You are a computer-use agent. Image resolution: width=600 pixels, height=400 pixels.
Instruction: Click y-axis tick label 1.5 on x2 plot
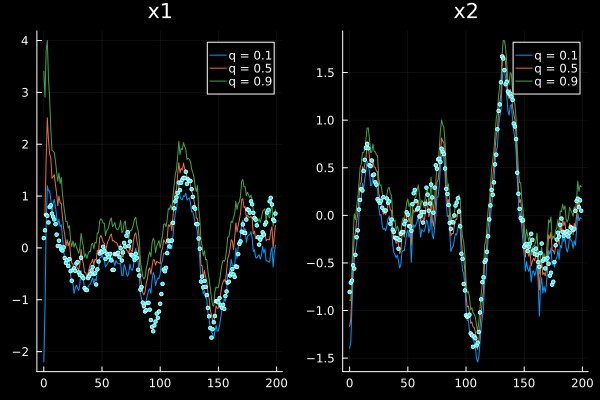pos(325,72)
